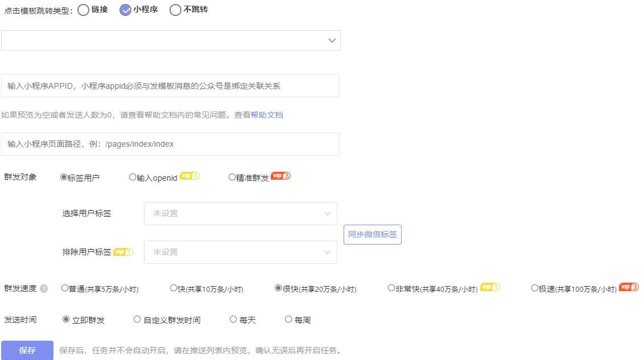Expand the 选择用户标签 未设置 dropdown
Image resolution: width=644 pixels, height=360 pixels.
click(240, 213)
